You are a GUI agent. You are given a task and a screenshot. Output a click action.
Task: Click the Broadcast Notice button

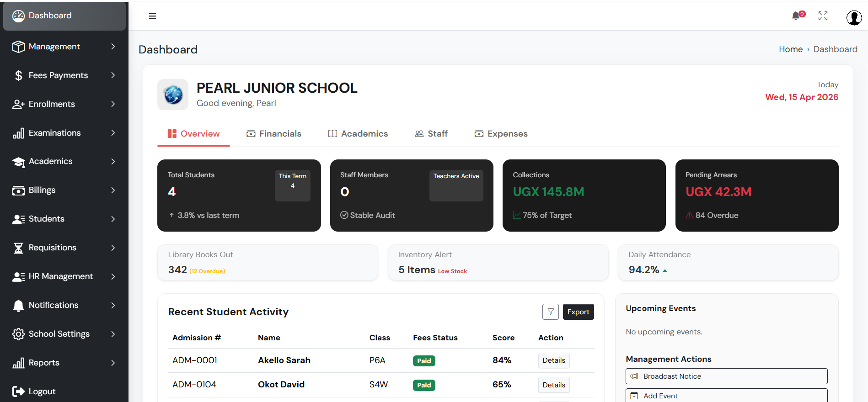(727, 376)
